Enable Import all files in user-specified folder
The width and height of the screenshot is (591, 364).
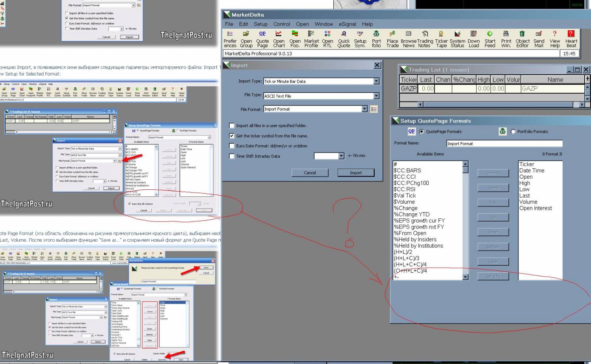pos(232,126)
